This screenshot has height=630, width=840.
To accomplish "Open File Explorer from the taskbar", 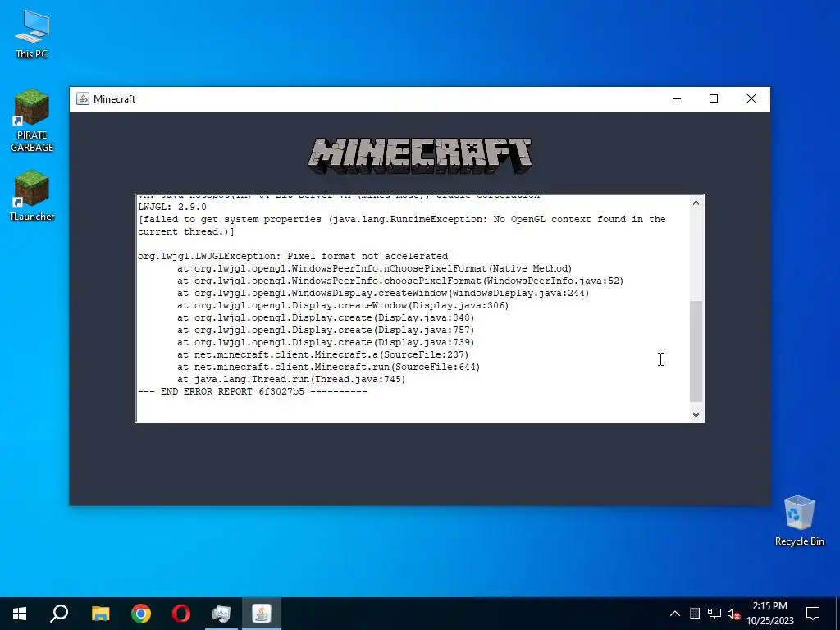I will click(100, 614).
